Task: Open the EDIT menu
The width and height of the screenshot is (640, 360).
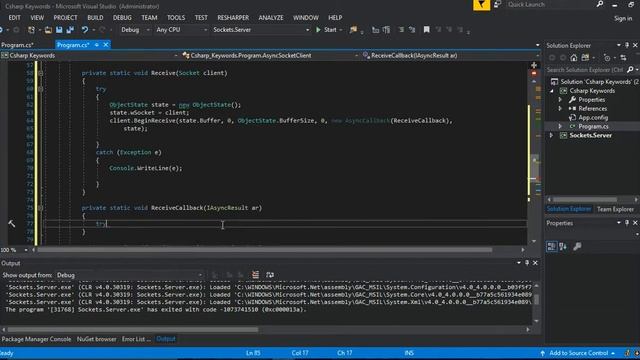Action: coord(14,18)
